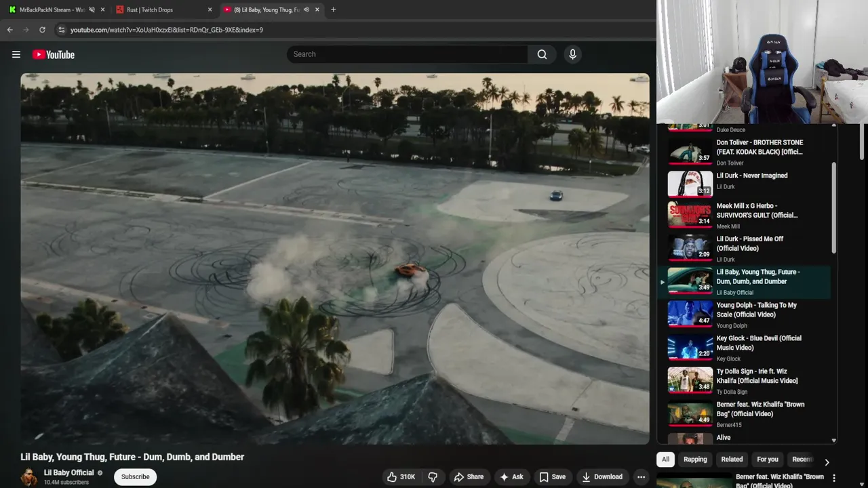This screenshot has width=868, height=488.
Task: Open the Lil Baby Official channel name link
Action: pos(69,472)
